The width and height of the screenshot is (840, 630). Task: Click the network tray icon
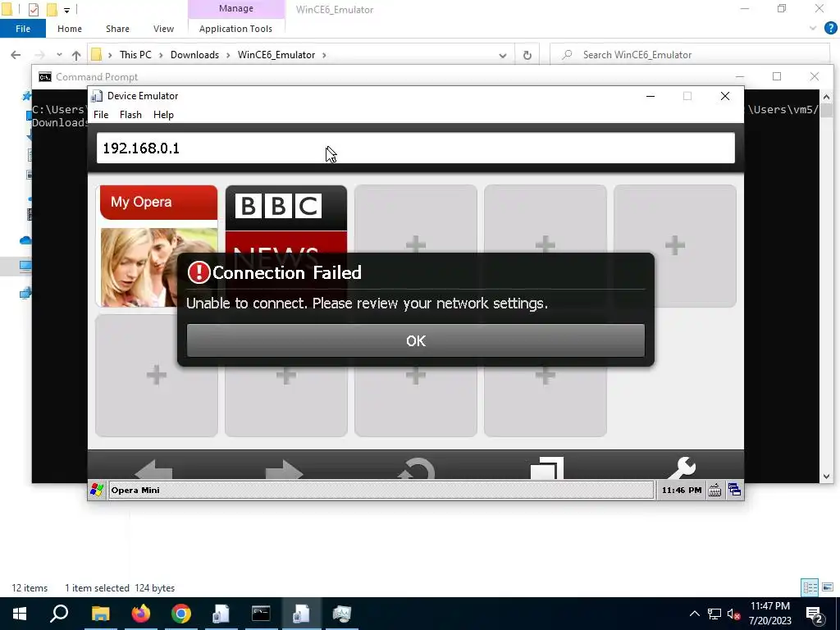[x=714, y=614]
